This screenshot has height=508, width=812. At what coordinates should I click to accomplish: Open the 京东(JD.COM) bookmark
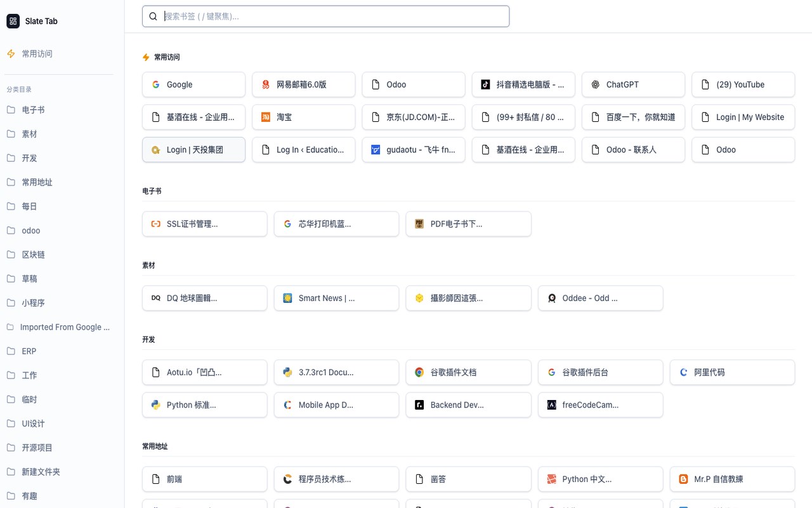coord(414,117)
